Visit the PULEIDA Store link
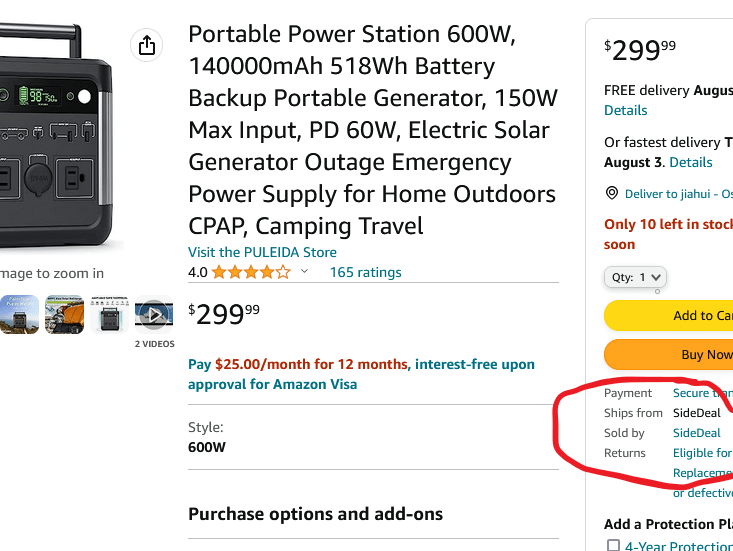This screenshot has height=551, width=733. pos(262,252)
